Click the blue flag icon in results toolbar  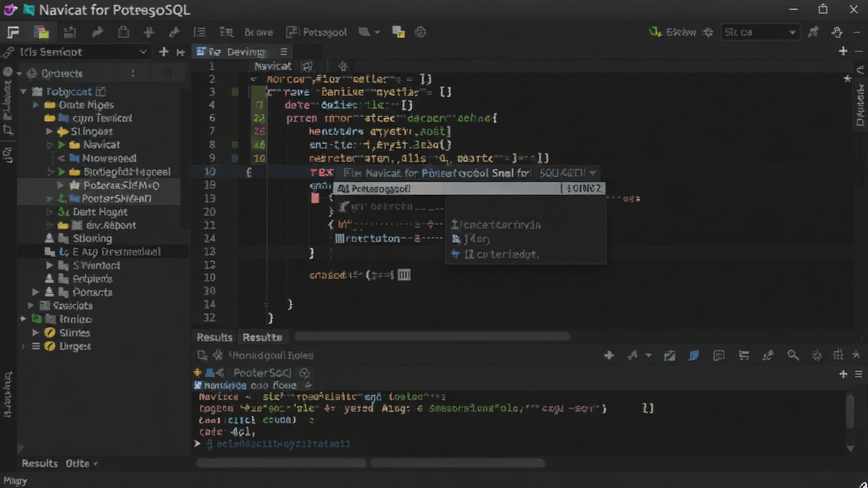tap(693, 355)
